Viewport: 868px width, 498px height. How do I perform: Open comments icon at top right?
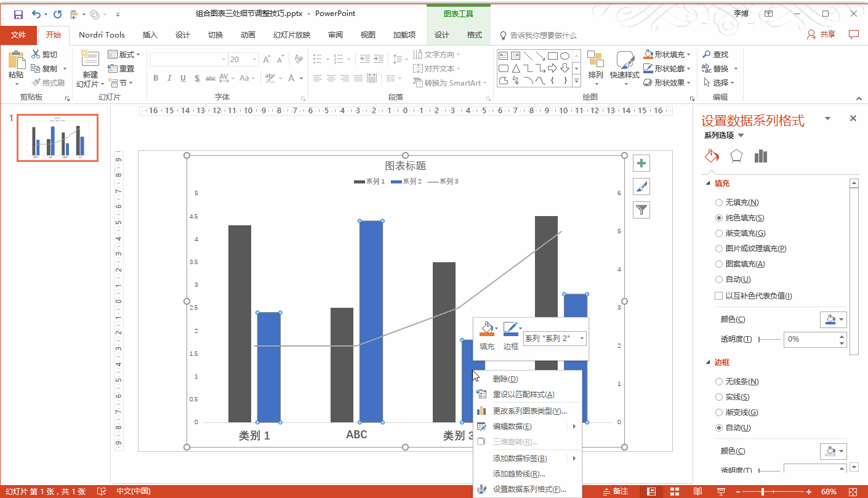[853, 34]
